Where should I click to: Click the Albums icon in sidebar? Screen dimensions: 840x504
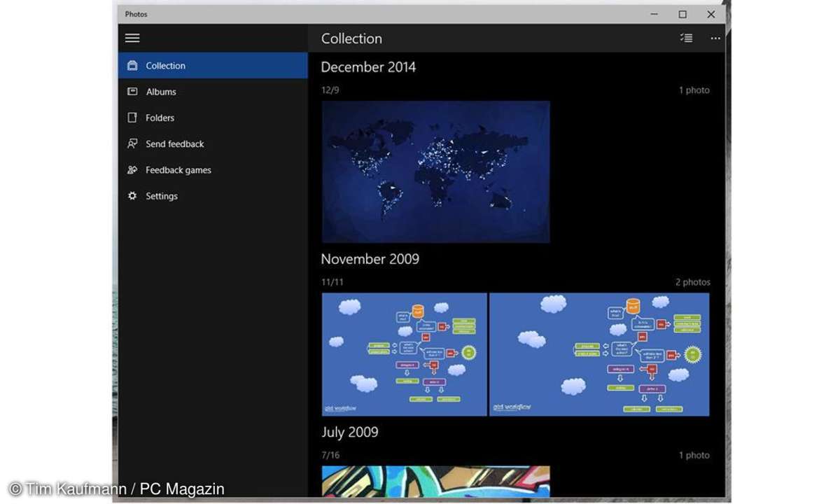click(x=132, y=92)
